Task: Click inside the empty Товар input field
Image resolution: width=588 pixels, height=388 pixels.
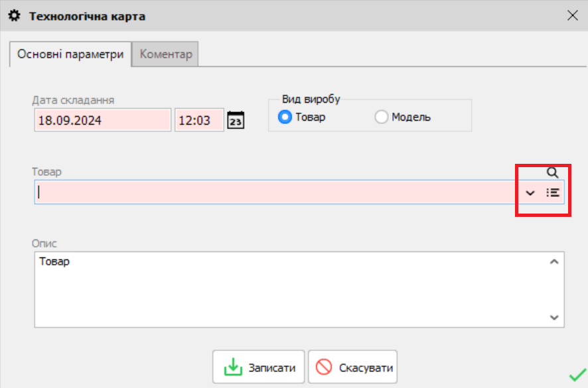Action: click(x=265, y=193)
